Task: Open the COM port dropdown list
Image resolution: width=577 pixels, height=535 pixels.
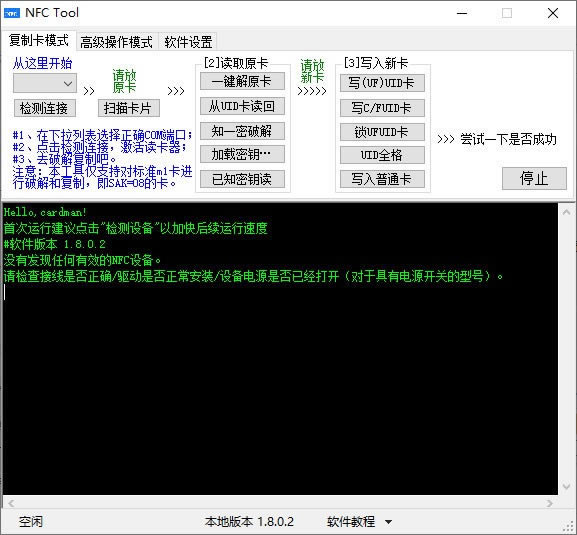Action: click(x=45, y=83)
